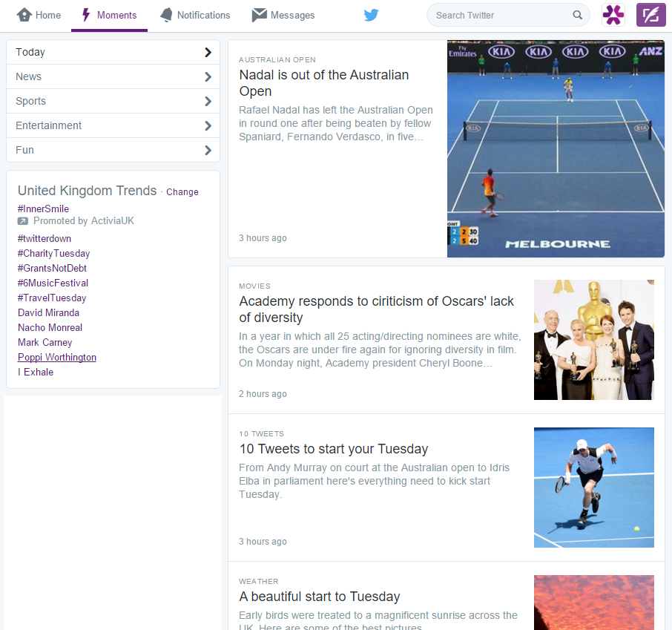Image resolution: width=672 pixels, height=630 pixels.
Task: Select Today in the moments list
Action: (x=113, y=53)
